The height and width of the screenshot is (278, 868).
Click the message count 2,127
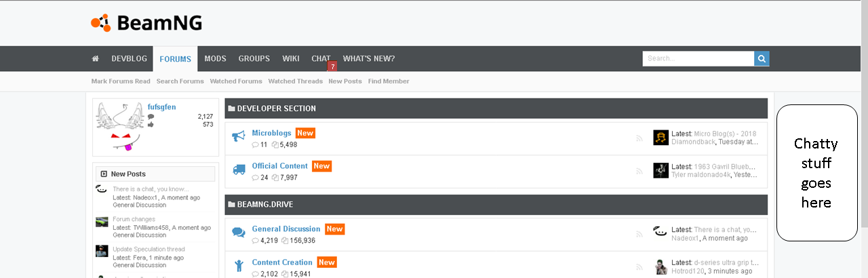pos(205,117)
